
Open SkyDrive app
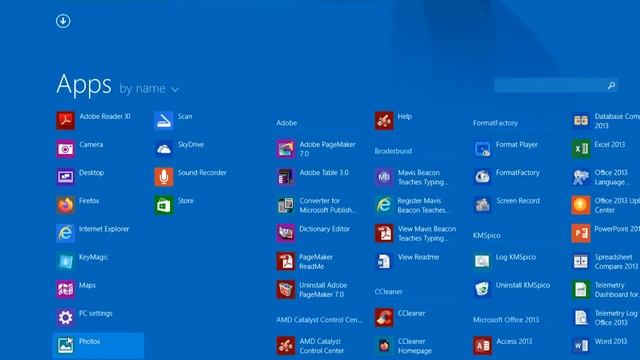point(180,149)
